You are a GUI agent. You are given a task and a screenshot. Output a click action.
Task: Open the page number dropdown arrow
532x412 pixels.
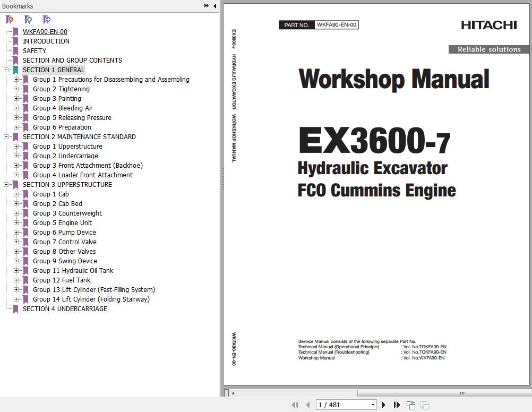(x=373, y=405)
